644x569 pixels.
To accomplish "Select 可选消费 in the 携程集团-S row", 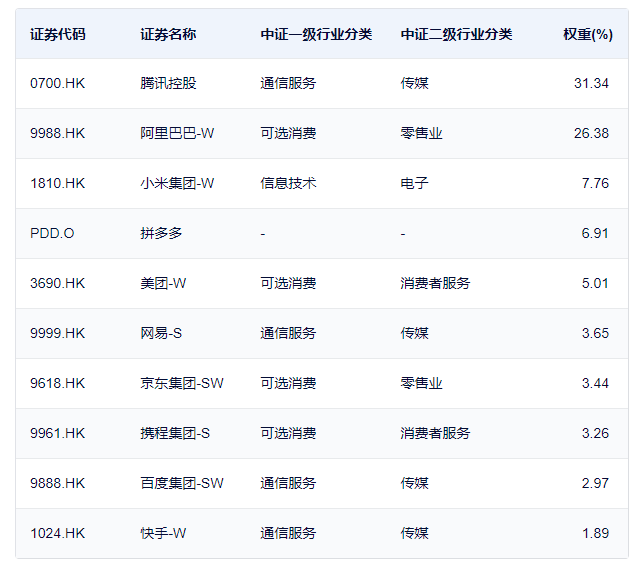I will pos(288,433).
